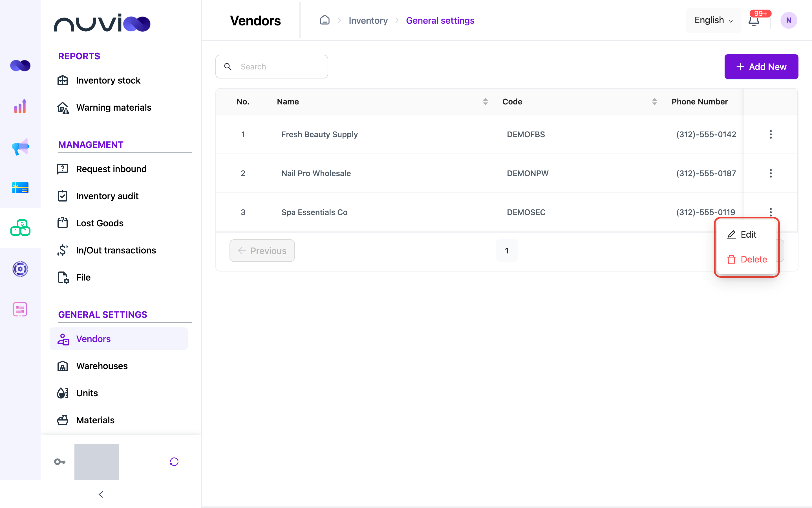This screenshot has height=508, width=812.
Task: Open the notifications bell
Action: click(x=754, y=21)
